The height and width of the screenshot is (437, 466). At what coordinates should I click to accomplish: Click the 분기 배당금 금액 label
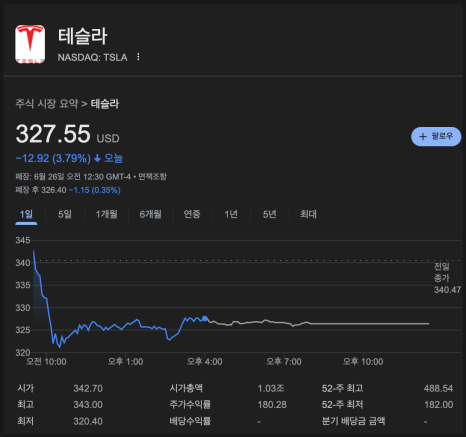pos(353,421)
